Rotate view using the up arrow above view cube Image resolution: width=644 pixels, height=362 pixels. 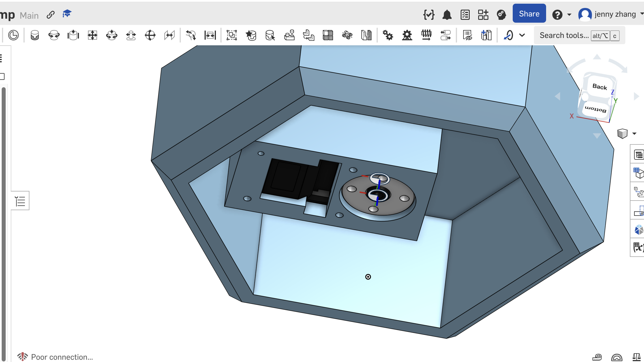coord(597,57)
